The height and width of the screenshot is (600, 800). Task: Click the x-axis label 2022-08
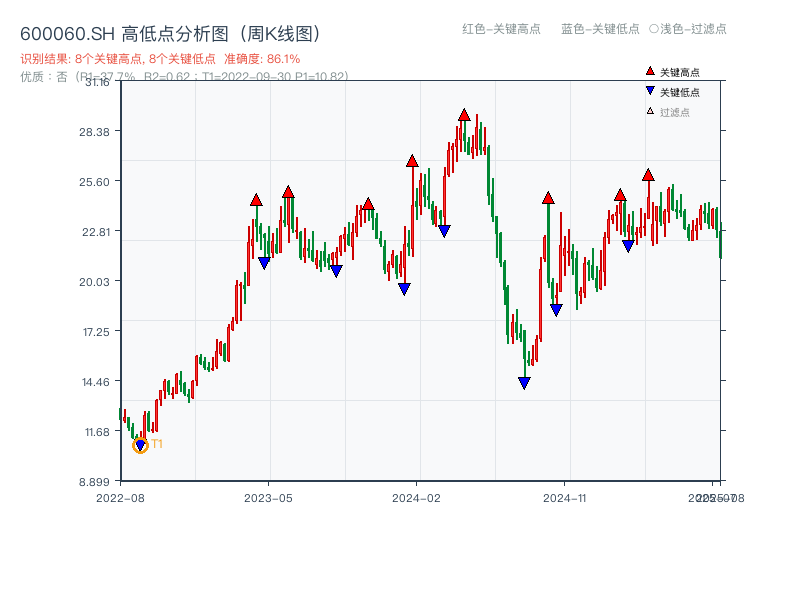[120, 498]
